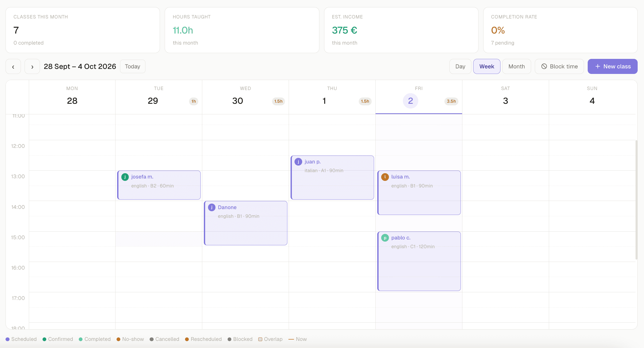Advance to the next week with the right arrow

[32, 67]
